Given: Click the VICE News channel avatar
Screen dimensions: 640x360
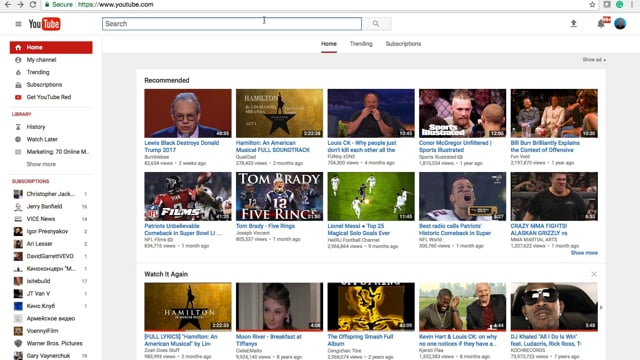Looking at the screenshot, I should pos(18,219).
